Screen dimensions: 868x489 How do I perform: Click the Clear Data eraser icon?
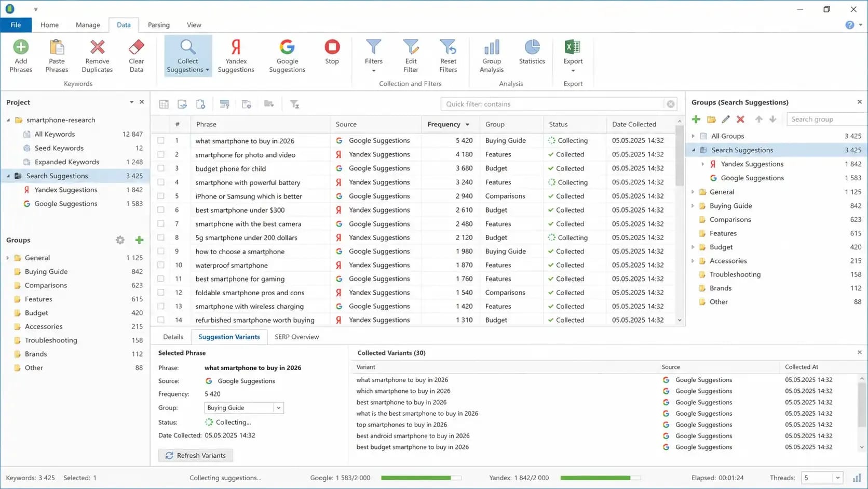[137, 47]
